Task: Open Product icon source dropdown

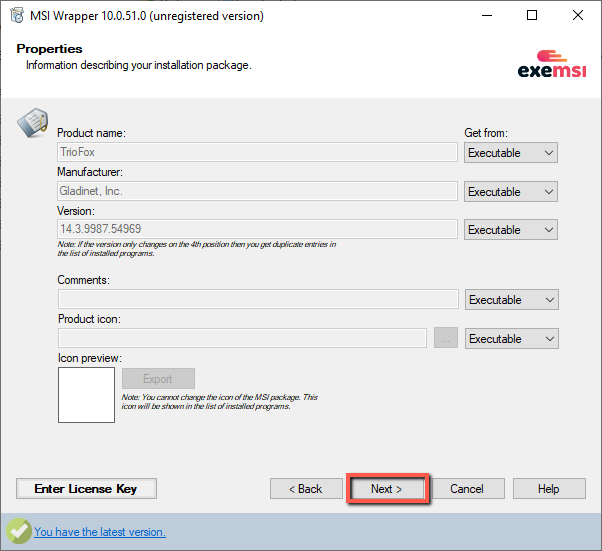Action: pyautogui.click(x=511, y=339)
